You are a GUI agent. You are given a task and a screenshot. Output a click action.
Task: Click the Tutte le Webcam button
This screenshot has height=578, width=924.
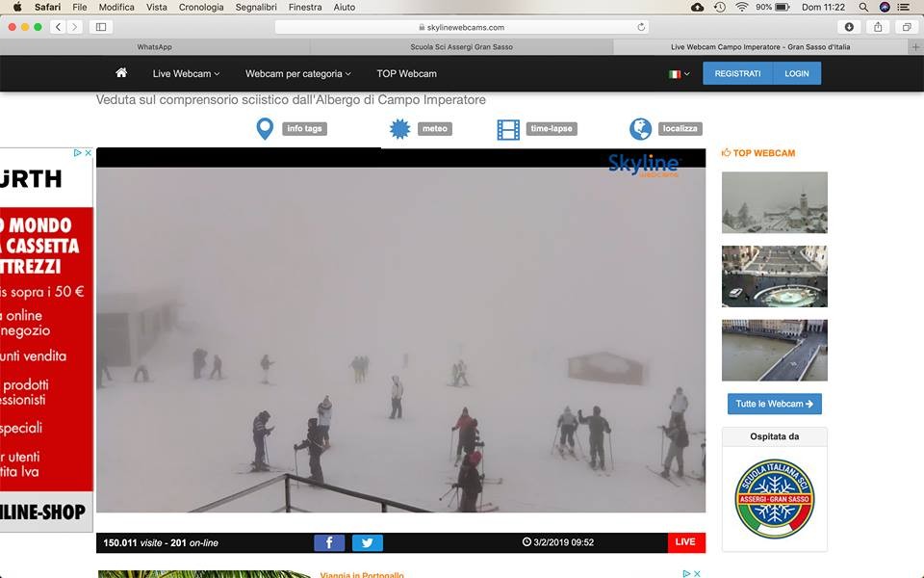(774, 404)
